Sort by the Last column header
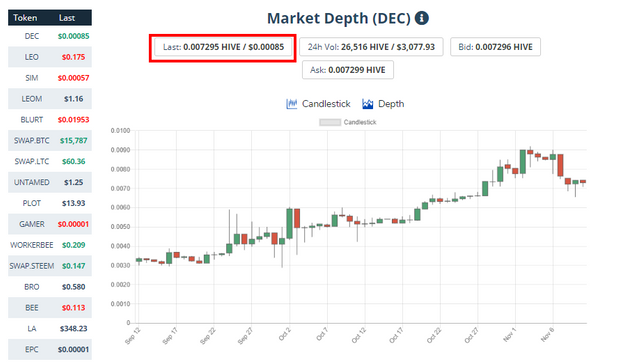The image size is (640, 362). point(67,18)
